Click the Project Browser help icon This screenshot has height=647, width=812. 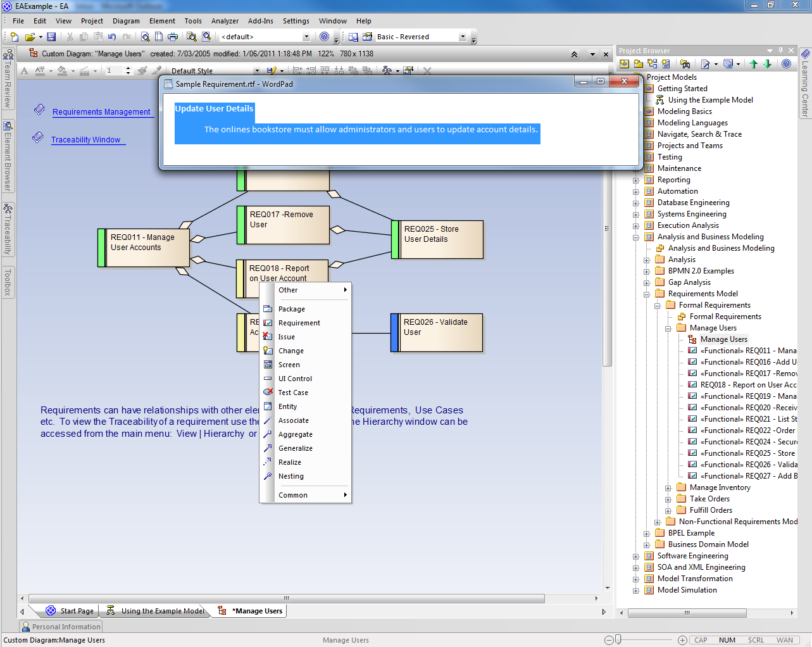[x=786, y=64]
